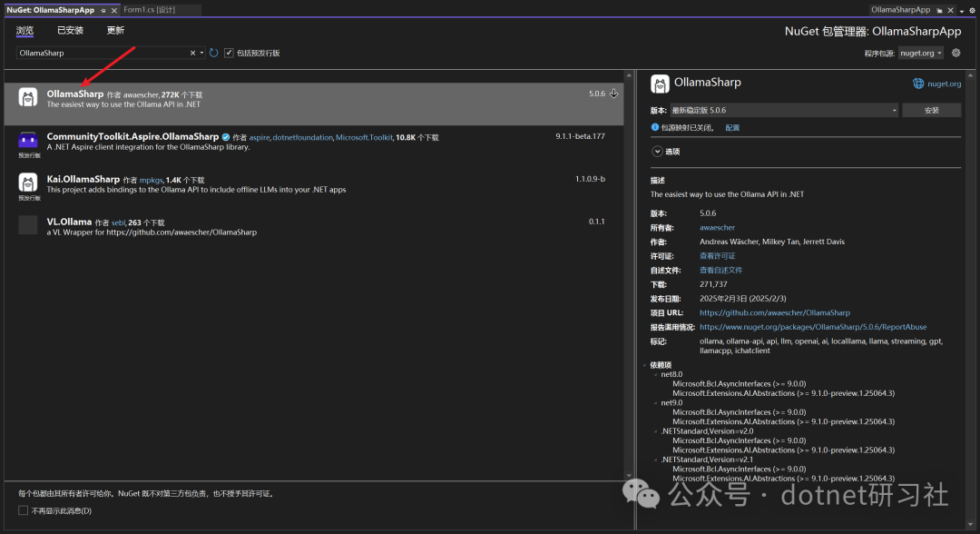Click the Microsoft.Toolkit author link
The width and height of the screenshot is (980, 534).
[365, 137]
